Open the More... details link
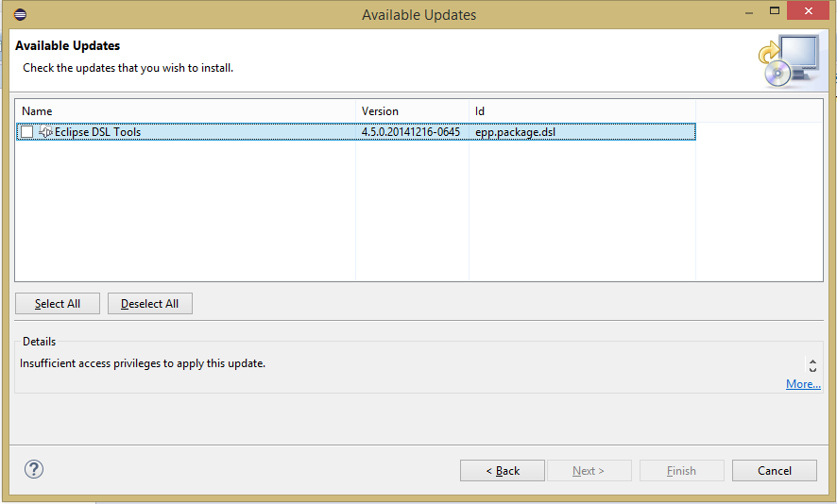Screen dimensions: 837x504 pyautogui.click(x=803, y=384)
